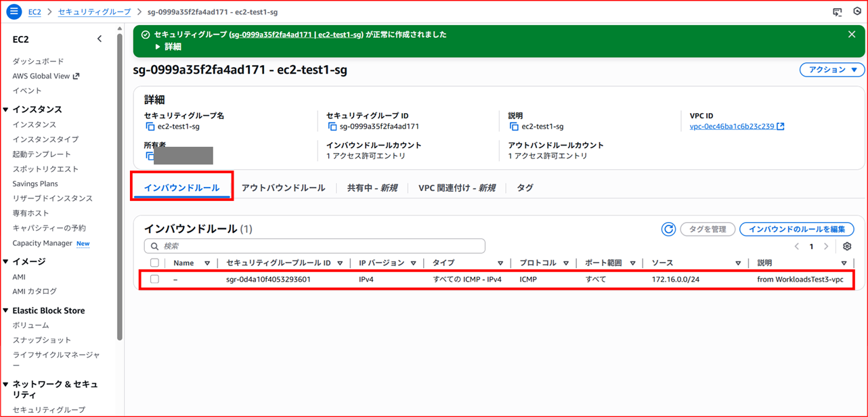Select all inbound rules via header checkbox
The width and height of the screenshot is (868, 417).
point(154,263)
